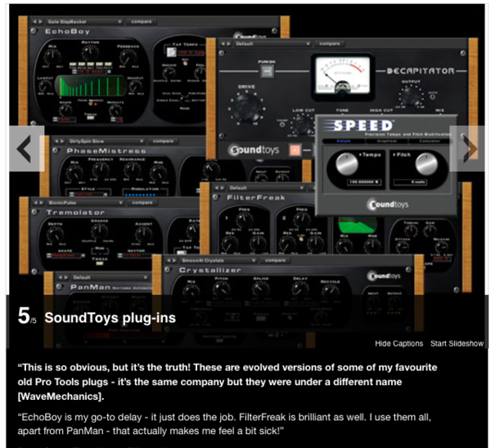The width and height of the screenshot is (491, 448).
Task: Toggle the Decapitator Punish switch
Action: click(x=267, y=71)
